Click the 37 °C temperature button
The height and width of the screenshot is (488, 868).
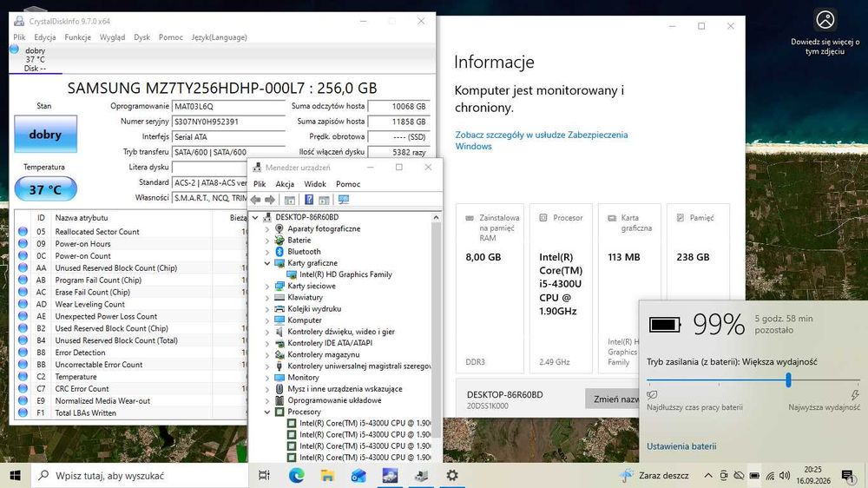[45, 189]
